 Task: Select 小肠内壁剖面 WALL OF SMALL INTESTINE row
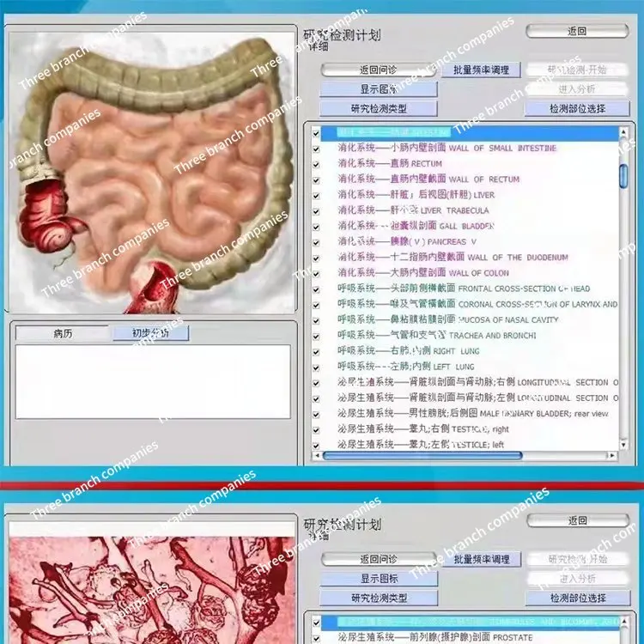pos(447,148)
